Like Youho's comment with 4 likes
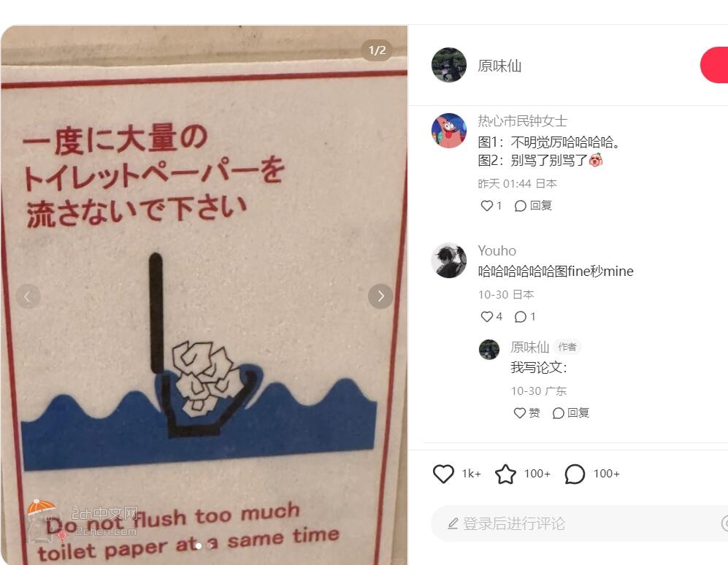 click(486, 317)
